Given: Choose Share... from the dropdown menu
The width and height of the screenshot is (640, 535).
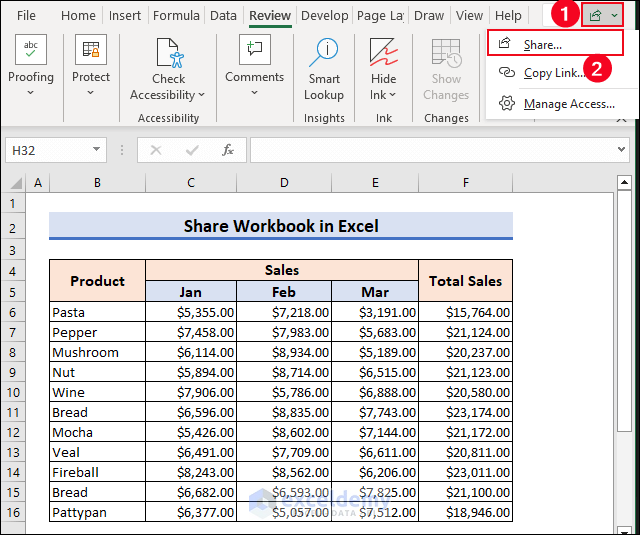Looking at the screenshot, I should [x=543, y=44].
